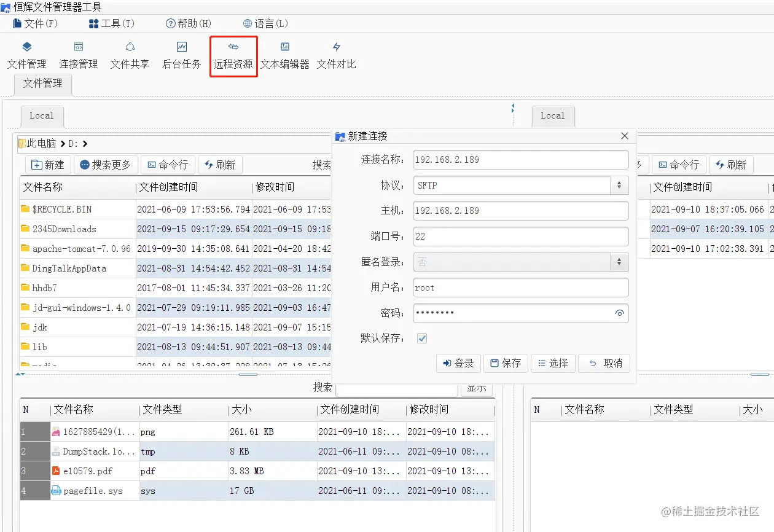Click the 保存 button in the dialog
Viewport: 774px width, 532px height.
click(x=506, y=363)
